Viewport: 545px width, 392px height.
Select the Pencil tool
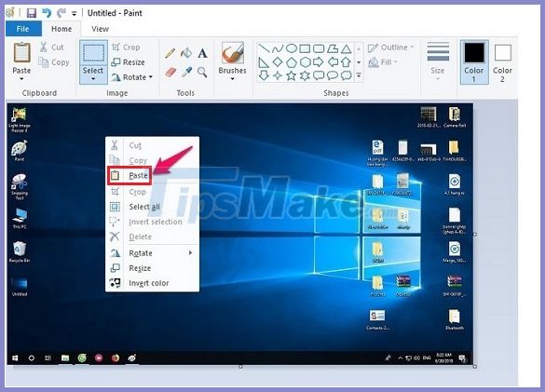pos(170,53)
